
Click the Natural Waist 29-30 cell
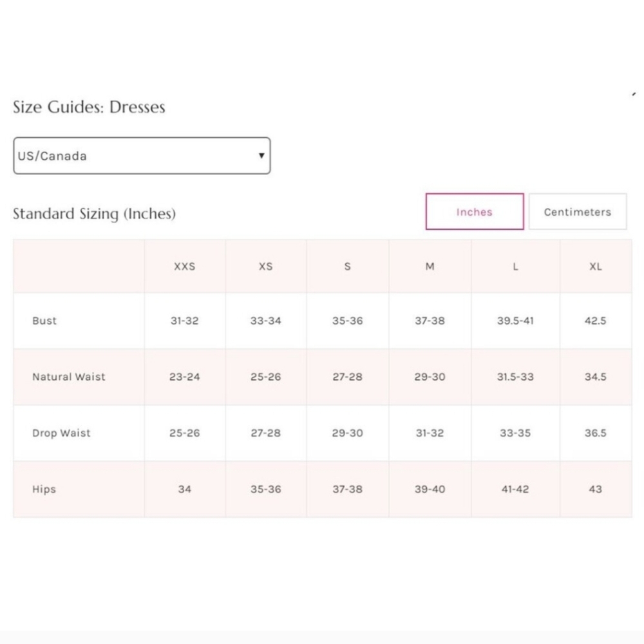pos(430,377)
